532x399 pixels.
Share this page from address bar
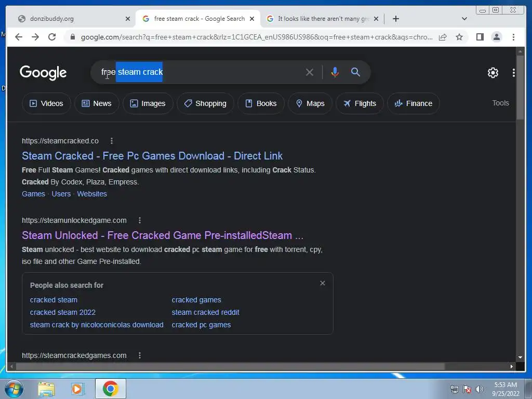click(x=443, y=37)
